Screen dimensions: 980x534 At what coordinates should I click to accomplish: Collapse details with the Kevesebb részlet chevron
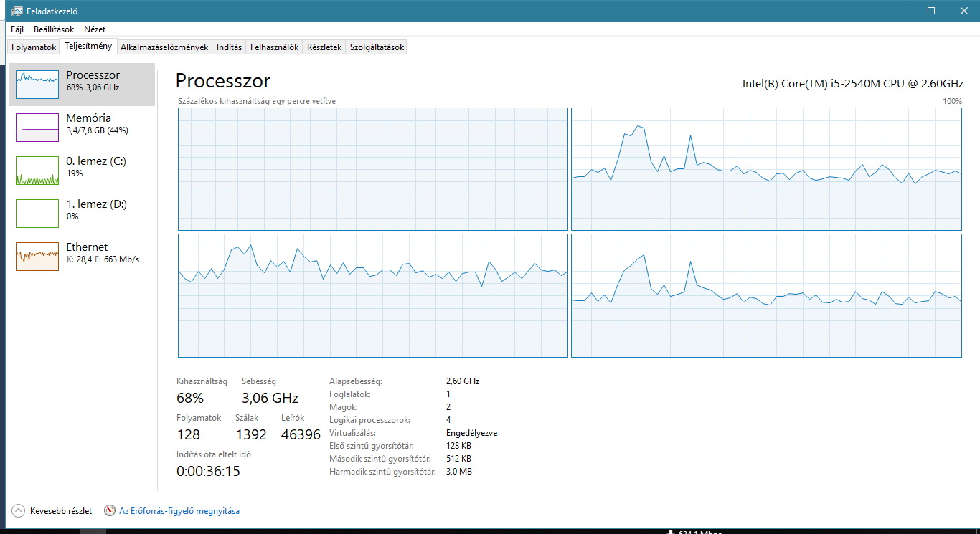point(18,511)
